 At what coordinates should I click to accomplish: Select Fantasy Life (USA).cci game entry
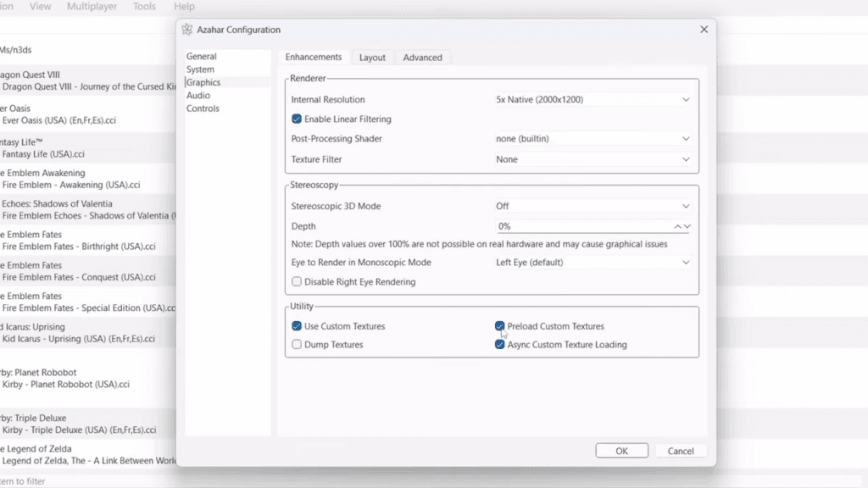click(87, 148)
